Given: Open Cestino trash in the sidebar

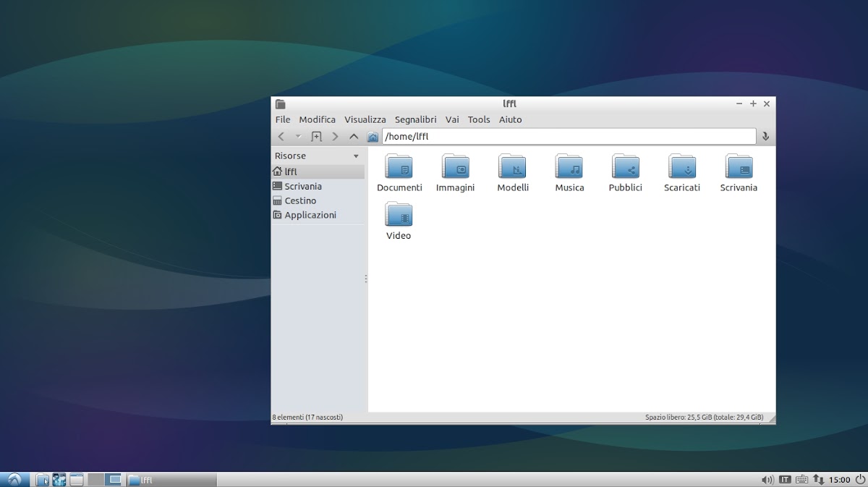Looking at the screenshot, I should tap(318, 201).
